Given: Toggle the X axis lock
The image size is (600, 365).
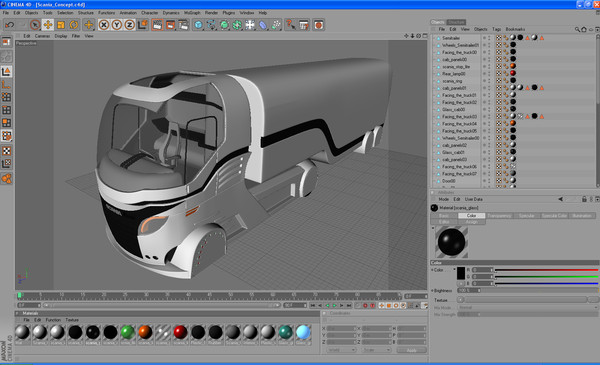Looking at the screenshot, I should coord(104,25).
